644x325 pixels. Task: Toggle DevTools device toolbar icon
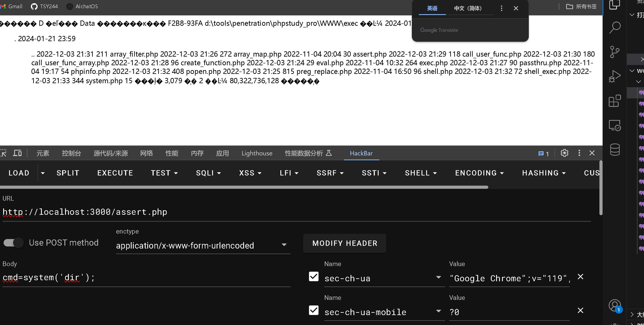click(18, 153)
